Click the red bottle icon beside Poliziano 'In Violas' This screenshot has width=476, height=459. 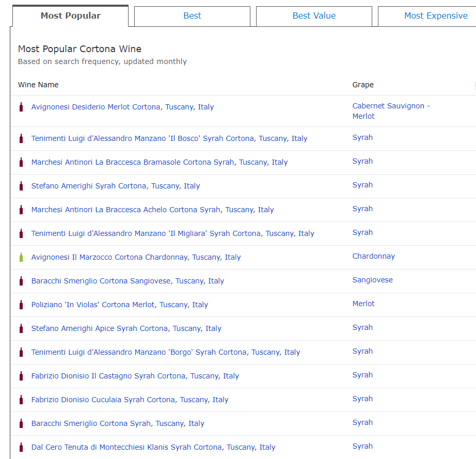click(x=21, y=305)
